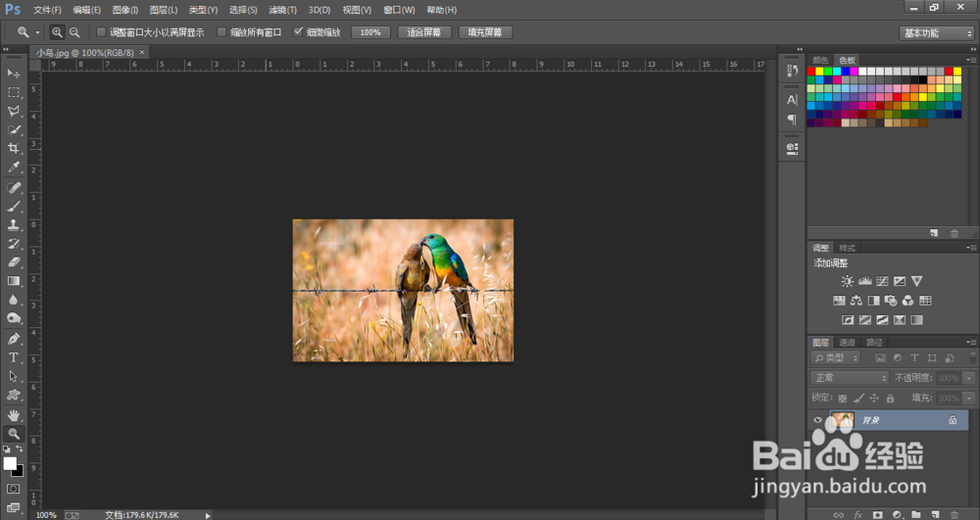Open the 图像(I) menu
The width and height of the screenshot is (980, 520).
point(125,10)
